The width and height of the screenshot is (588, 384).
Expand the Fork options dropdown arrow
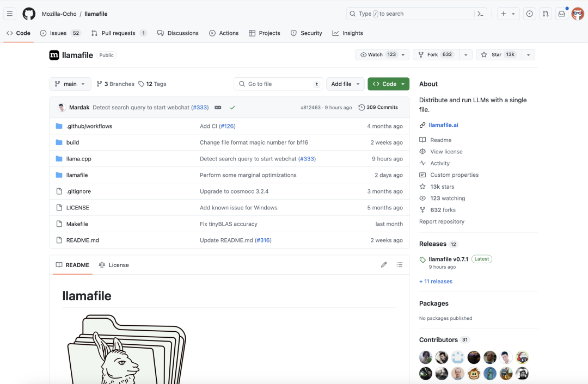[x=465, y=55]
